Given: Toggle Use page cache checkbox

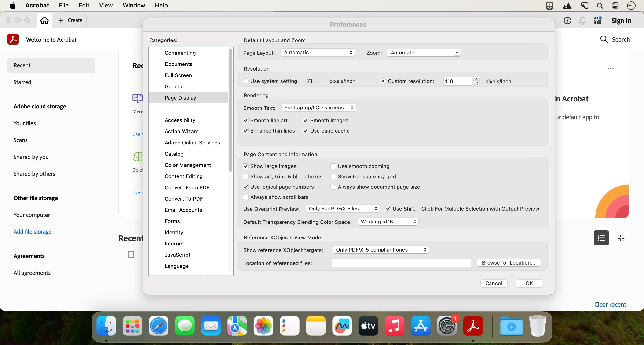Looking at the screenshot, I should 305,131.
